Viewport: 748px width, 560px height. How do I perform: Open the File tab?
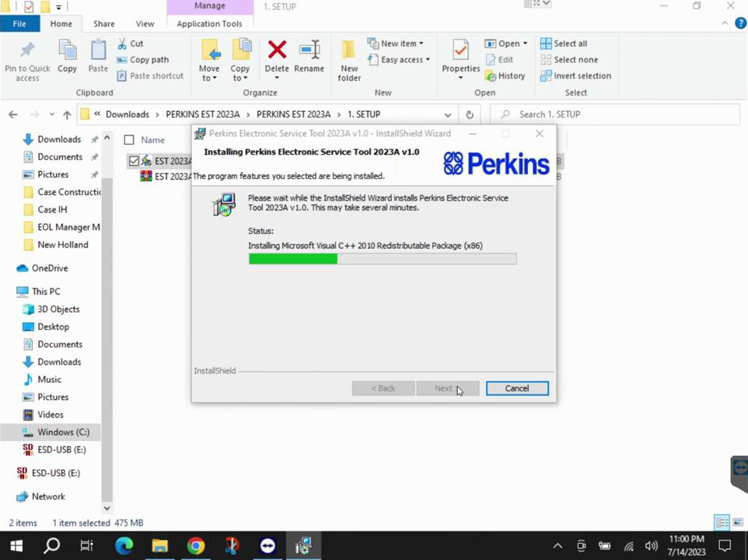click(19, 24)
